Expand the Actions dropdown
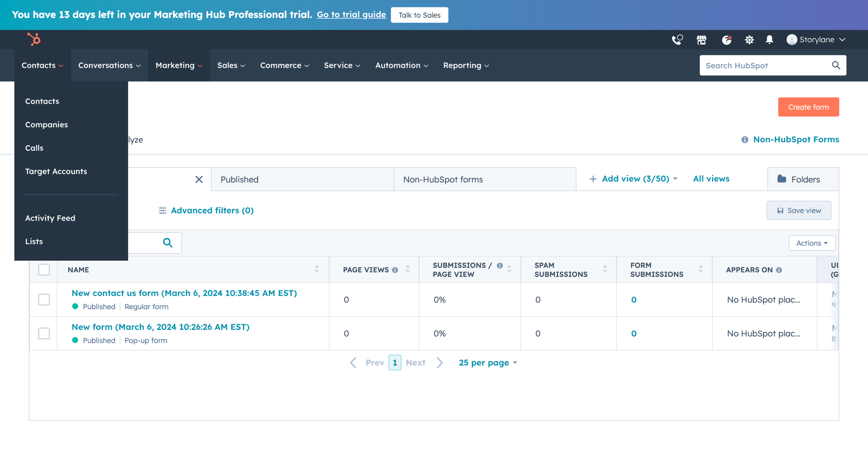Viewport: 868px width, 466px height. 812,243
